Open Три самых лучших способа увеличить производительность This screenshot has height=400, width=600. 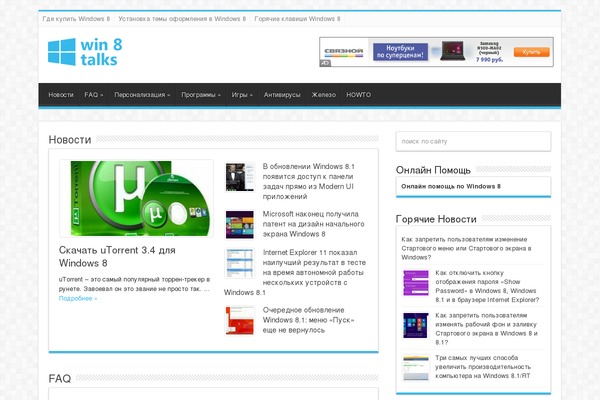coord(483,367)
